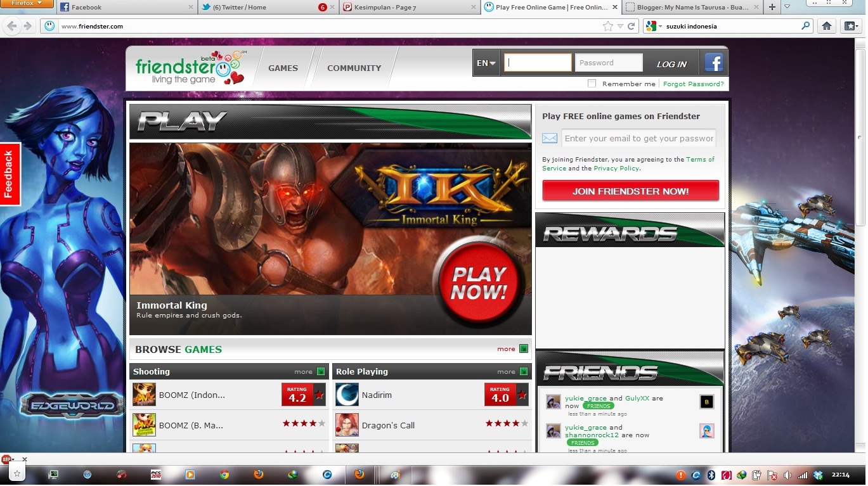Open the EN language dropdown

point(486,63)
